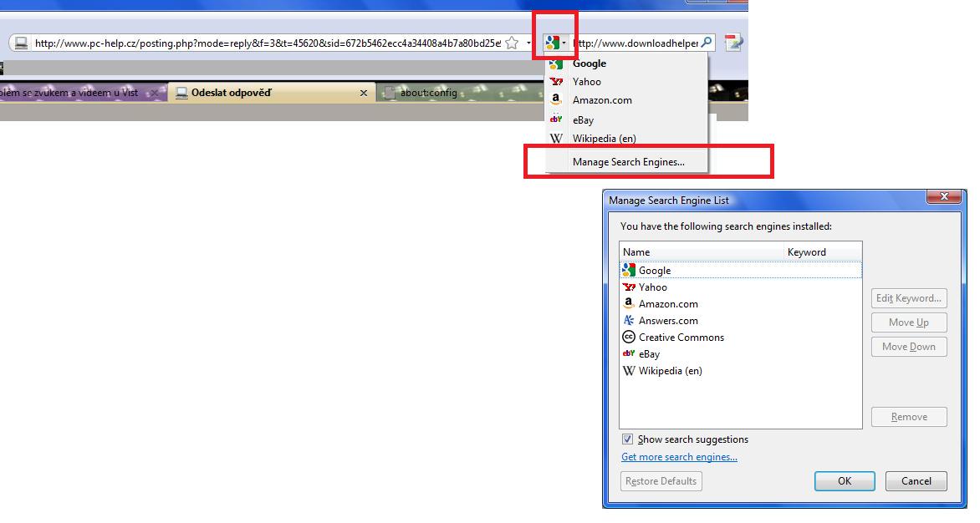Click the Wikipedia W icon in the dropdown menu
The width and height of the screenshot is (980, 523).
555,139
